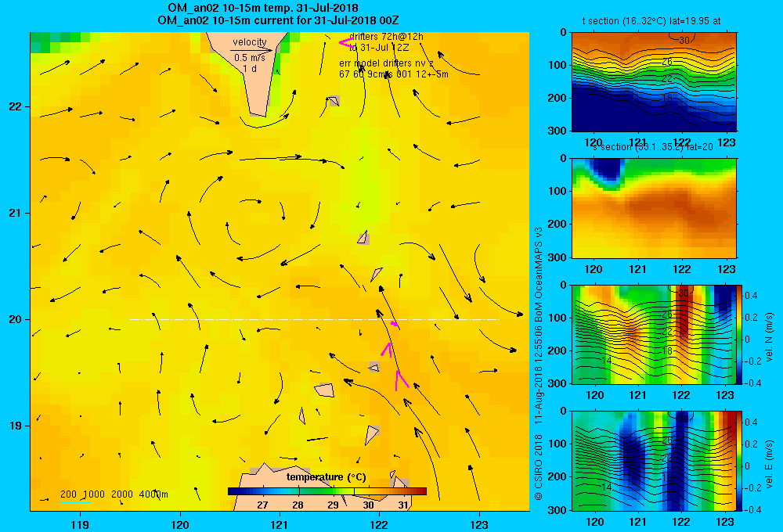Click the 27 tick label on the temperature colorbar
This screenshot has height=532, width=783.
tap(262, 505)
